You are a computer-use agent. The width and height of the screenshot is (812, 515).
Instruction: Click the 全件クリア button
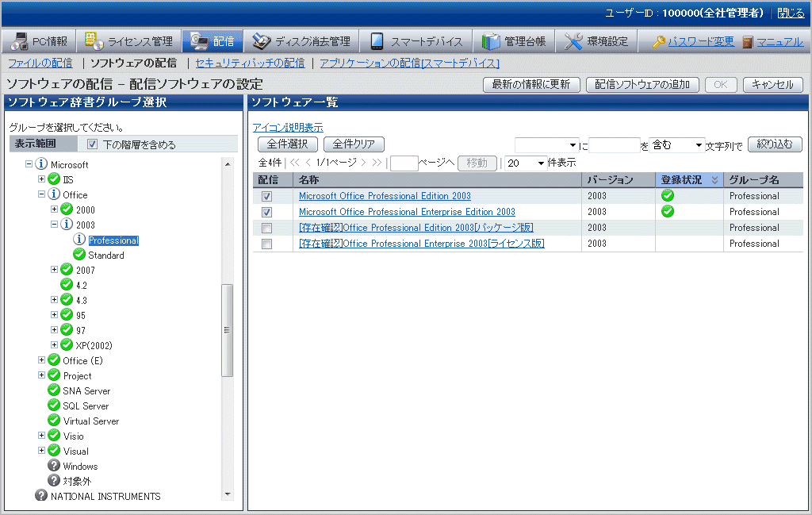coord(354,144)
